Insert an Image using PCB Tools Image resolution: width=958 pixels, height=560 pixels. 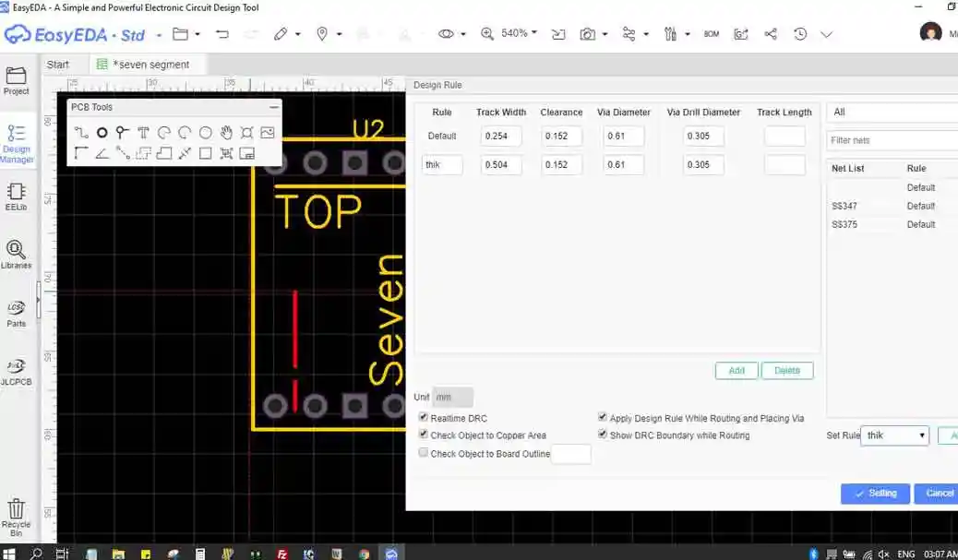tap(267, 132)
